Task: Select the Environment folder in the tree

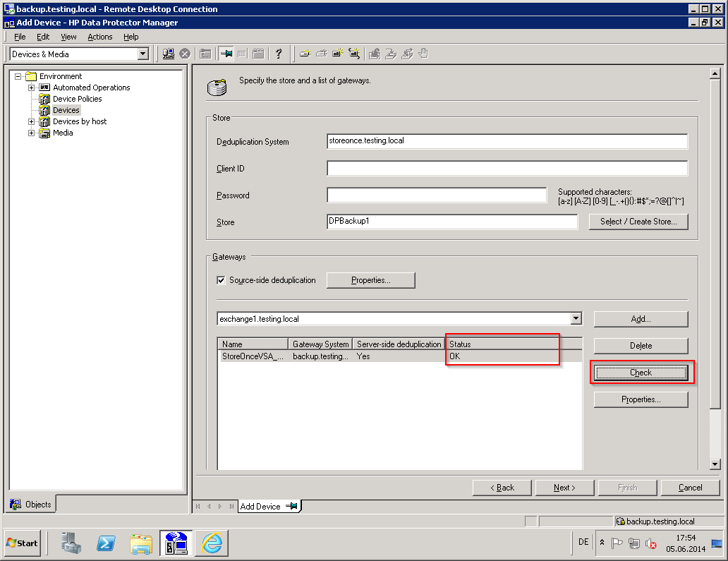Action: click(61, 76)
